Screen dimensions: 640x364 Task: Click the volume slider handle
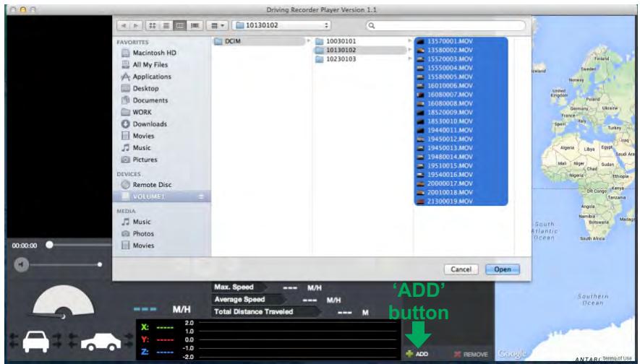[100, 264]
